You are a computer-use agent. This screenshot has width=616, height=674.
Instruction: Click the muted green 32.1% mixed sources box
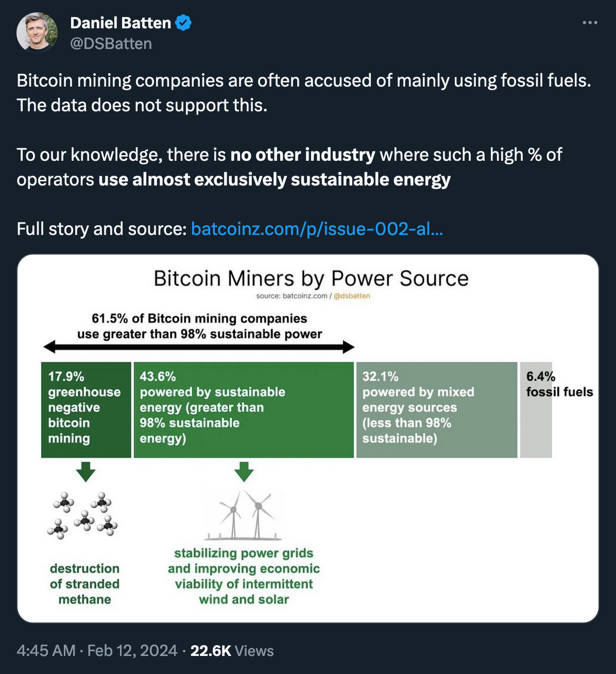click(437, 410)
